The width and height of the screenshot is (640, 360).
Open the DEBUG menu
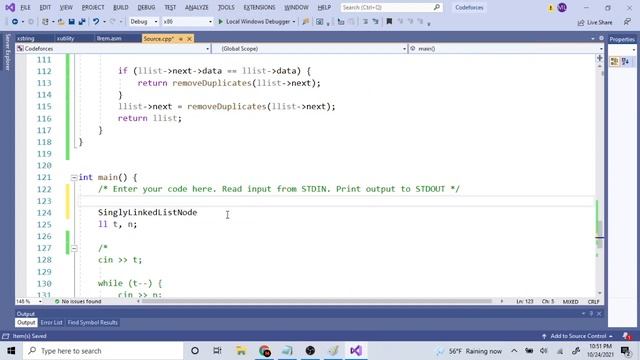click(146, 7)
